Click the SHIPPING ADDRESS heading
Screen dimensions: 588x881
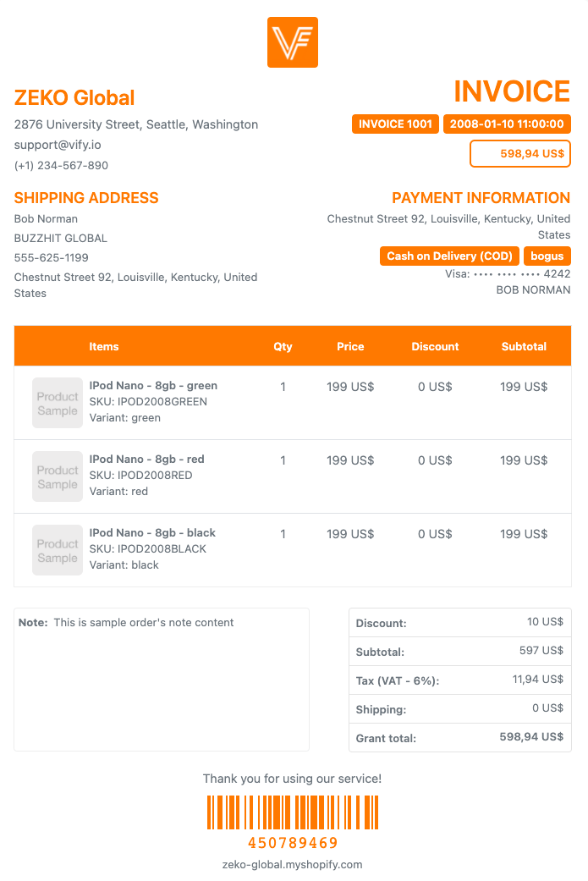click(86, 198)
